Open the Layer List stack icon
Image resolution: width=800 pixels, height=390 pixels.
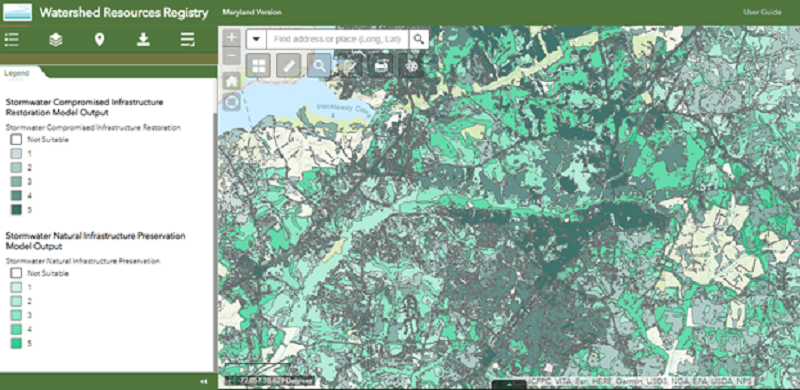point(56,39)
